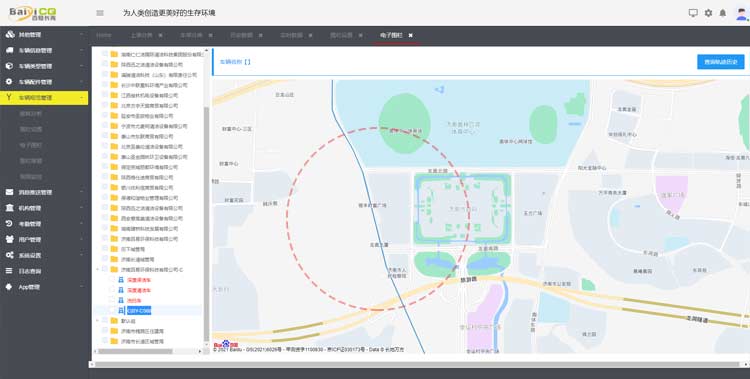Close the 电子围栏 tab
This screenshot has height=379, width=750.
pyautogui.click(x=410, y=35)
